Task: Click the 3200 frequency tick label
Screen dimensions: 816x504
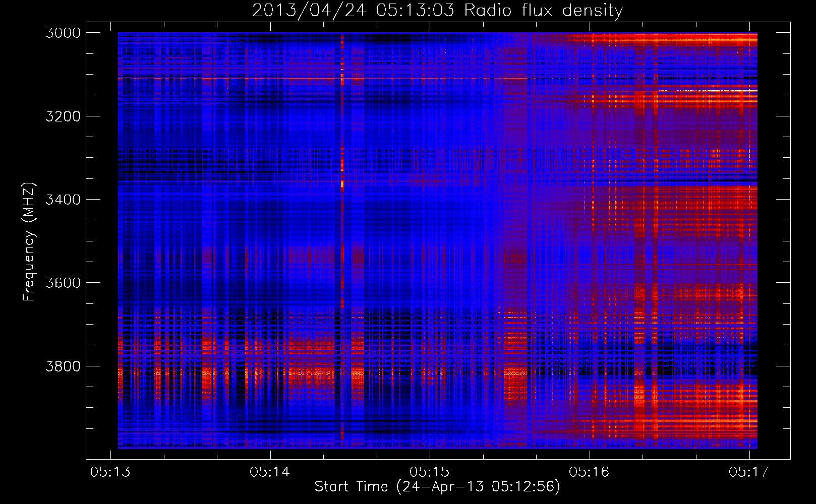Action: point(63,116)
